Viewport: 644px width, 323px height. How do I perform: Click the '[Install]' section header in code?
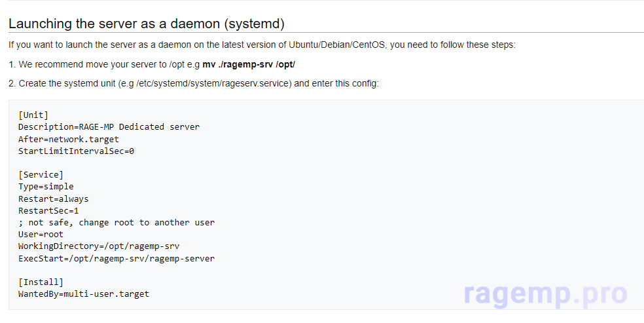41,282
